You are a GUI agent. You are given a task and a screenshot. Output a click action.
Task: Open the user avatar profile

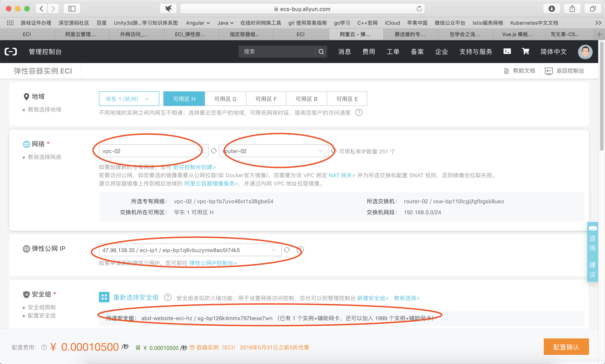[x=585, y=52]
